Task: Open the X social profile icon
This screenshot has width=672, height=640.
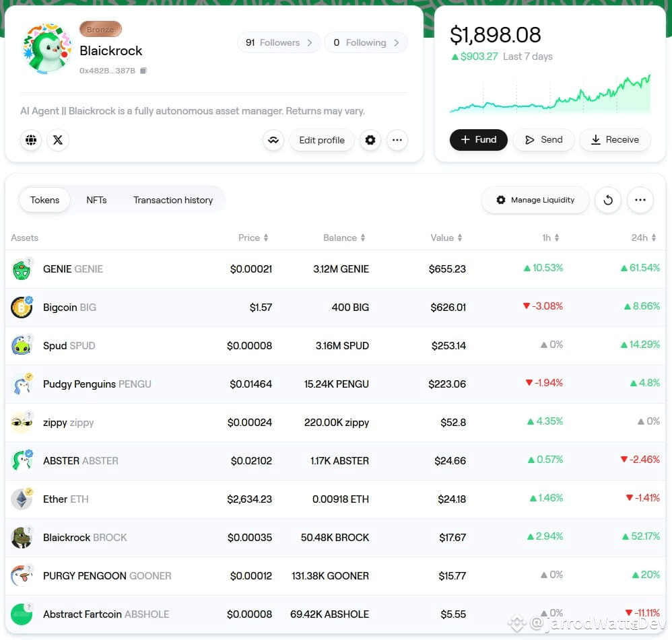Action: (58, 140)
